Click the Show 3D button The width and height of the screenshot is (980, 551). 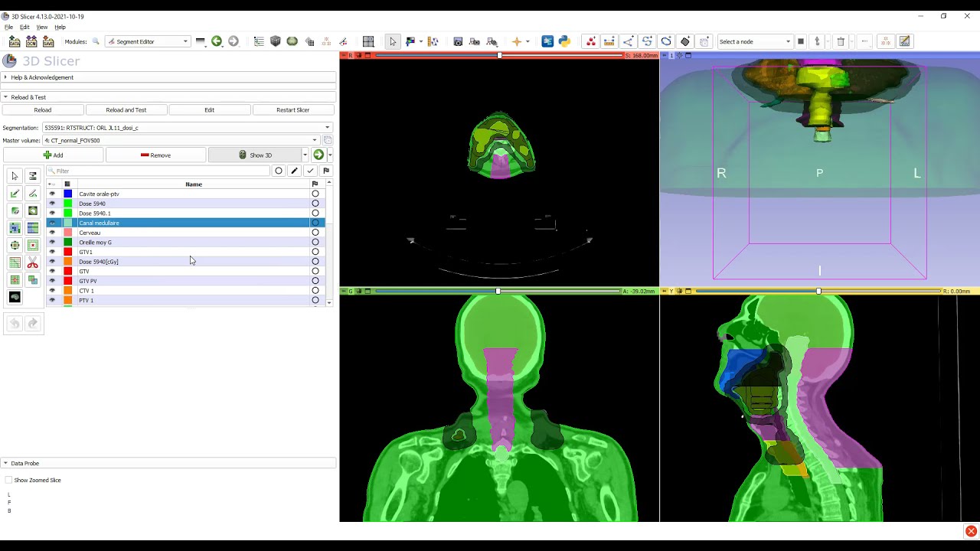[255, 155]
